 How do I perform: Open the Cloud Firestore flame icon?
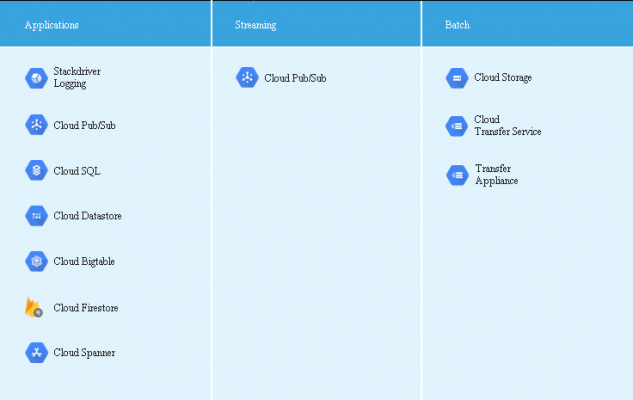34,308
